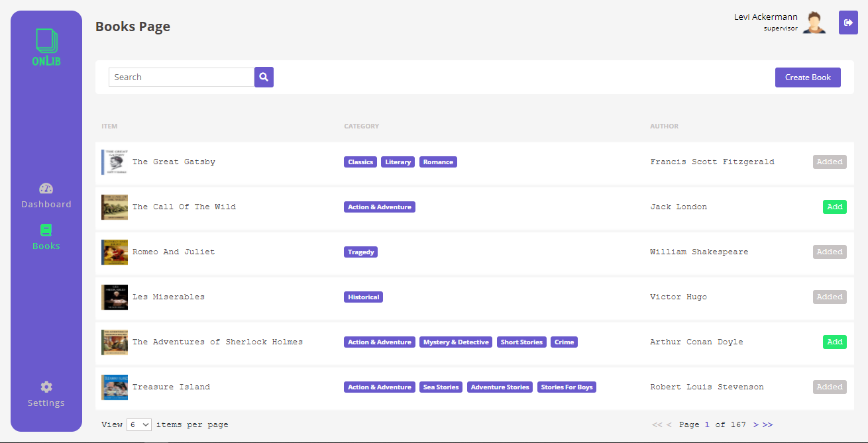Viewport: 868px width, 443px height.
Task: Click Les Miserables title
Action: tap(168, 297)
